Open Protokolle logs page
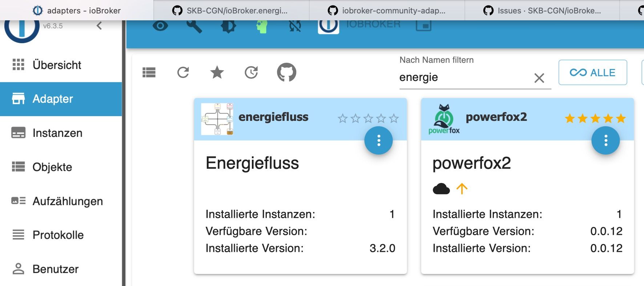Screen dimensions: 644x286 pos(61,235)
